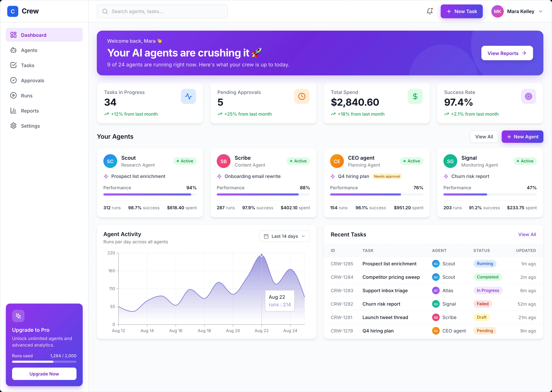The height and width of the screenshot is (392, 552).
Task: Click the sparkle icon in Upgrade to Pro card
Action: [x=18, y=316]
